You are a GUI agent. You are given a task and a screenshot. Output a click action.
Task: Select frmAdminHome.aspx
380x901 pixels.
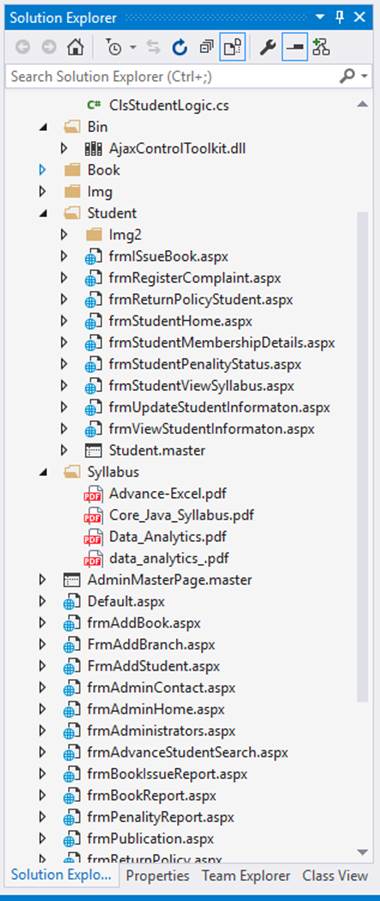click(x=156, y=709)
